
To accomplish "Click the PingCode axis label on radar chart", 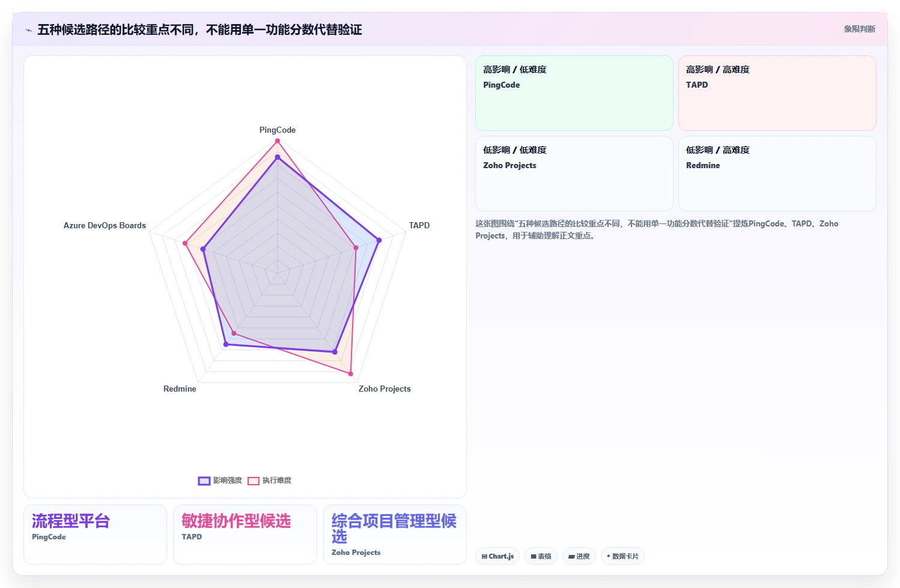I will [278, 130].
